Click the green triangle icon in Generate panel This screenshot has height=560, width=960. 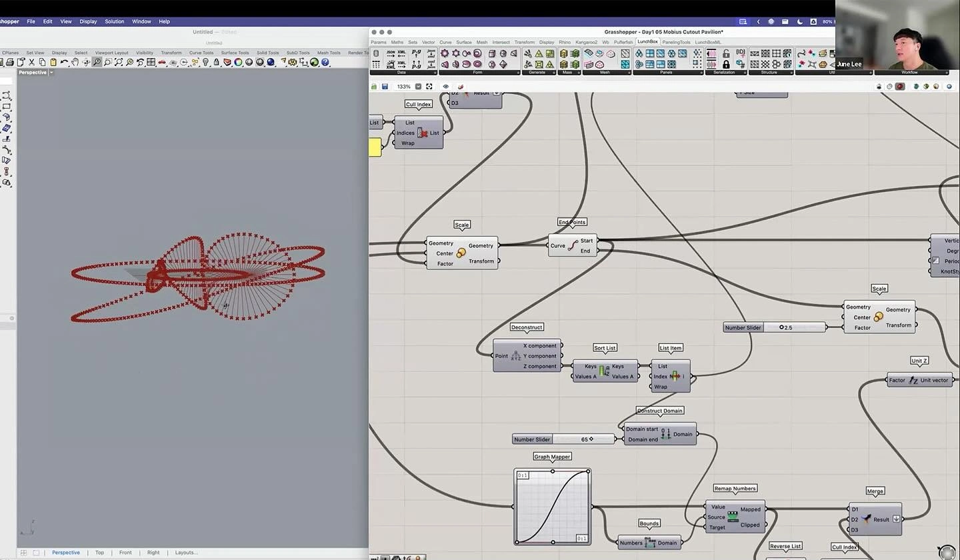point(538,53)
